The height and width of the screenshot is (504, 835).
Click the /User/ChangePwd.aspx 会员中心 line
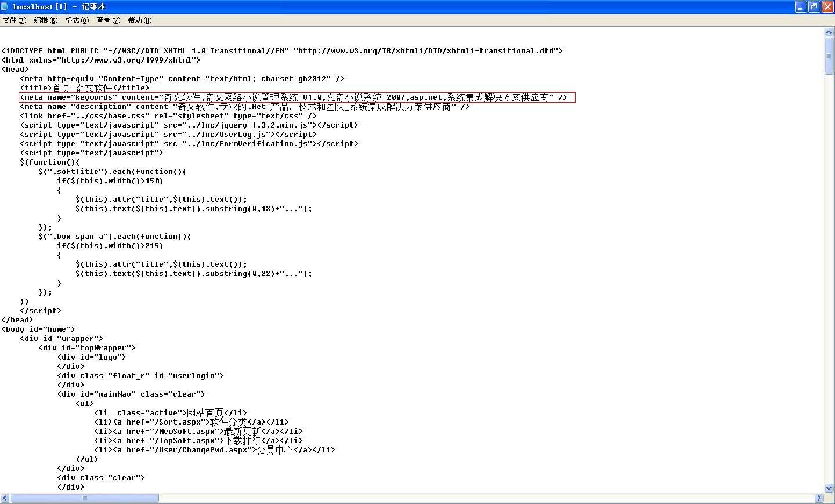click(x=215, y=450)
